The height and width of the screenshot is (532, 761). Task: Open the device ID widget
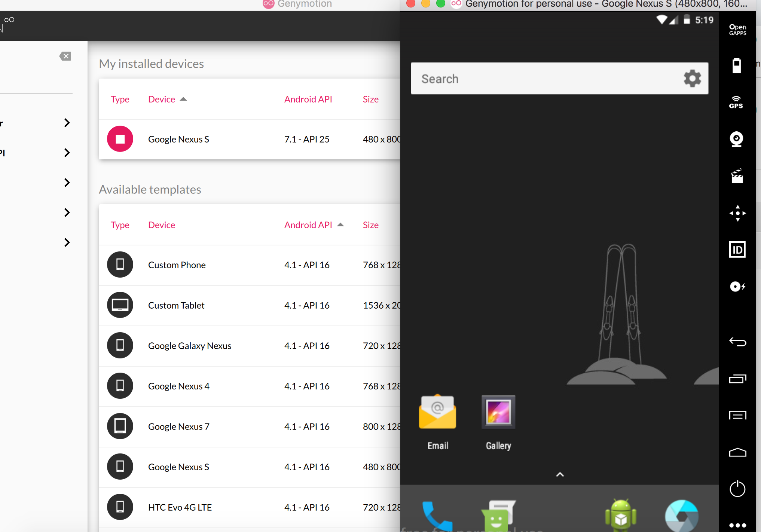737,250
